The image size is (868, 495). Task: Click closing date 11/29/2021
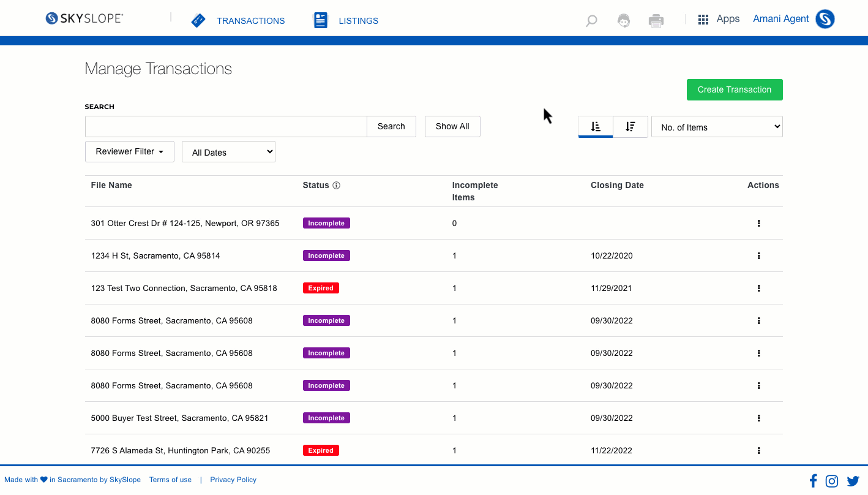click(612, 289)
